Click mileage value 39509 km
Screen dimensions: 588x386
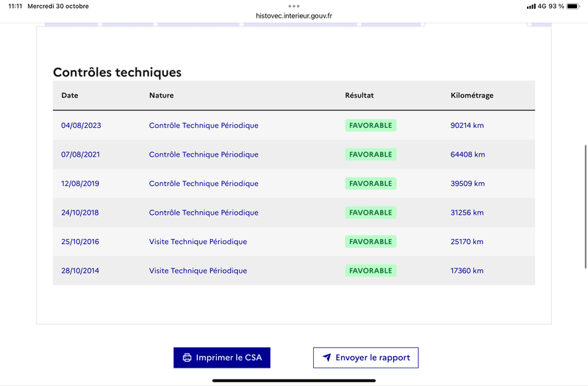point(467,183)
